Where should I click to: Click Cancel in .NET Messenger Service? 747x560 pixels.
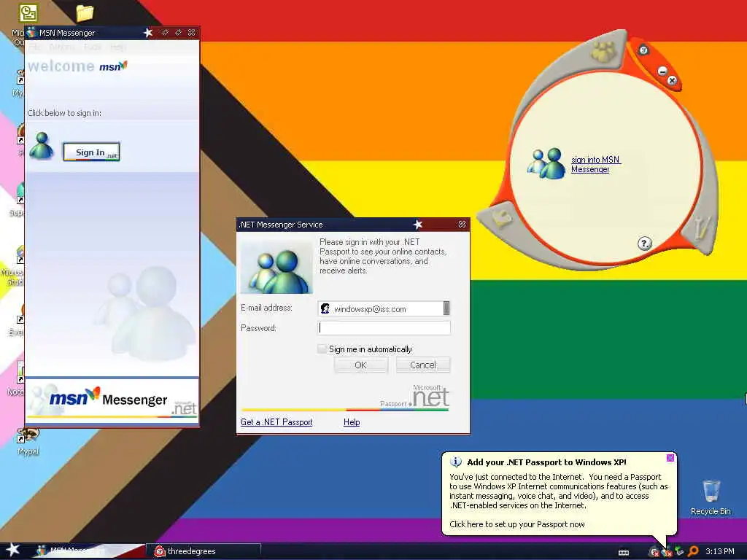tap(422, 365)
